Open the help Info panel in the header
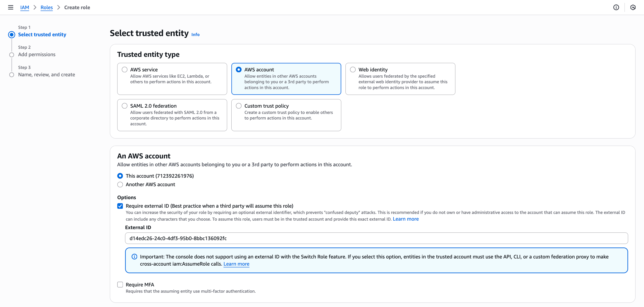Image resolution: width=644 pixels, height=307 pixels. click(616, 7)
